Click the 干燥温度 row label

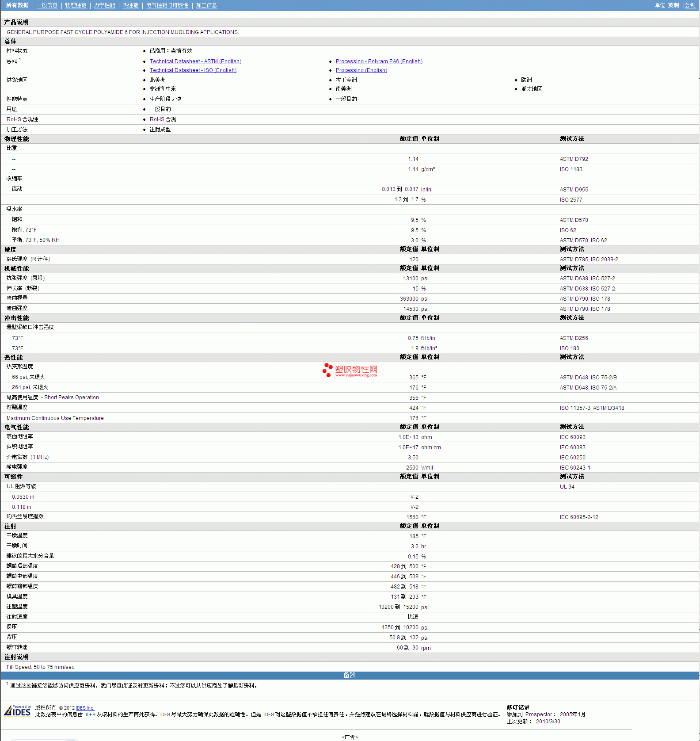click(x=17, y=535)
